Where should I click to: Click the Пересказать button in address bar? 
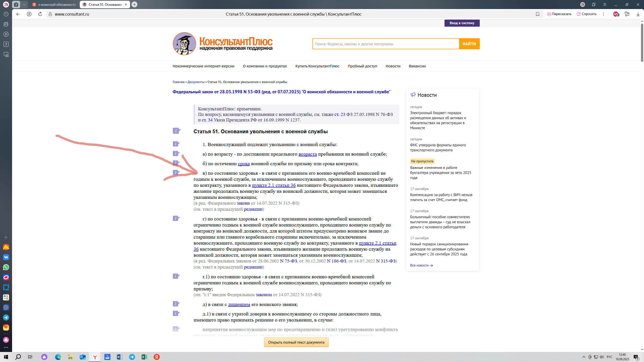point(559,14)
